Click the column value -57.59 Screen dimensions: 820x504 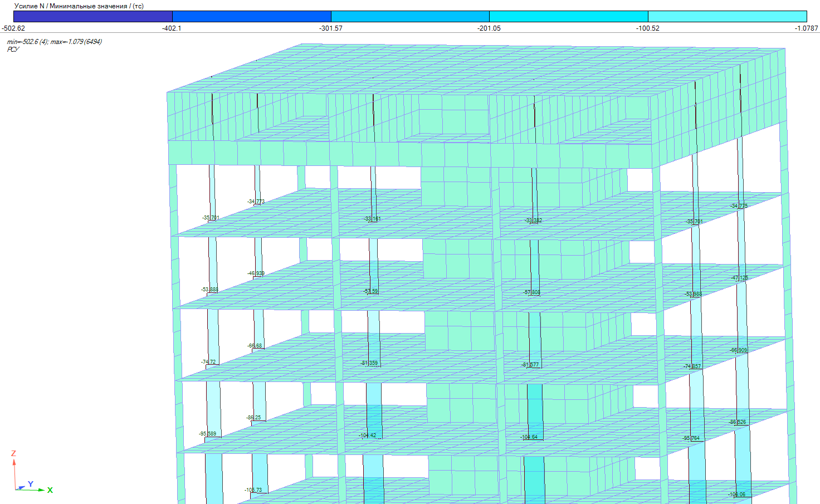pos(371,291)
